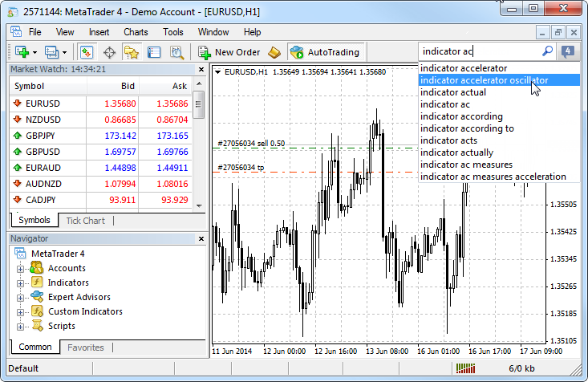Toggle the Data Window crosshair icon
The height and width of the screenshot is (382, 588).
click(109, 52)
